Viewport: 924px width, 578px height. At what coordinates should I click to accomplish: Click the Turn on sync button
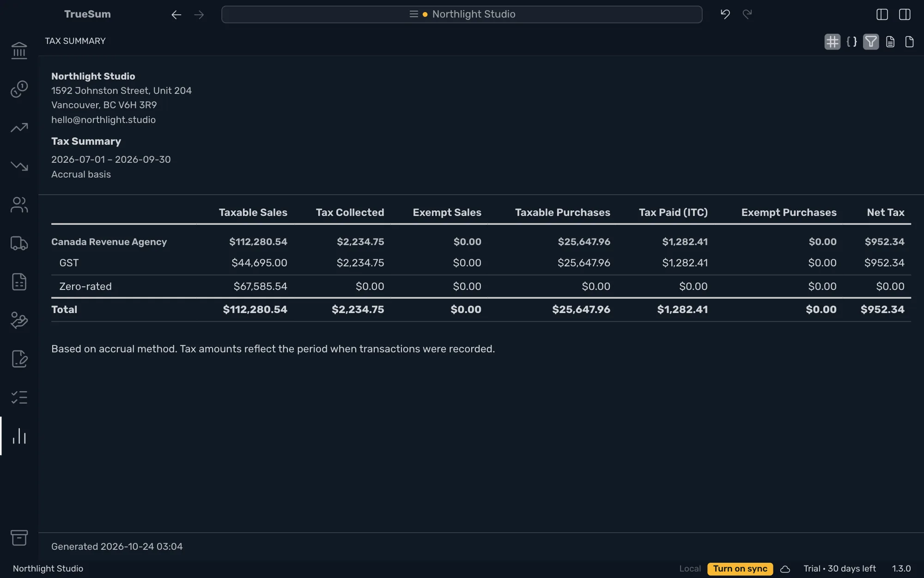(x=740, y=568)
